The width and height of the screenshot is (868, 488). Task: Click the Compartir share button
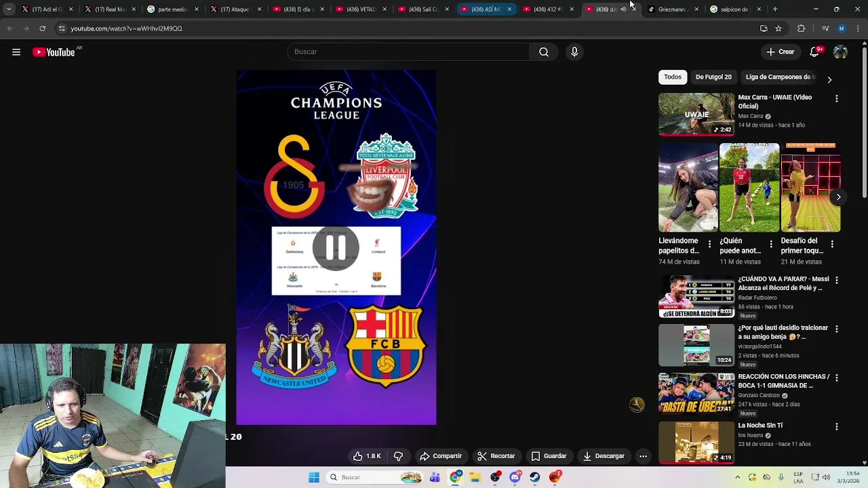[440, 456]
